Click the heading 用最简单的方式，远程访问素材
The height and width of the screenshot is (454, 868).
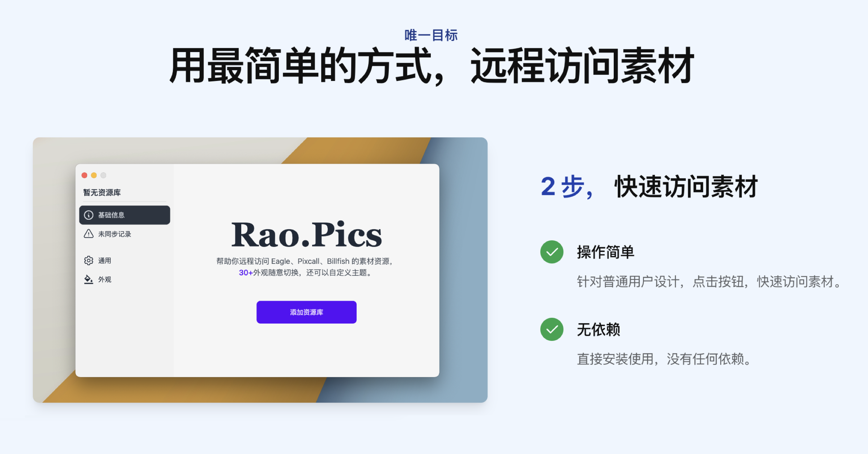[x=432, y=66]
